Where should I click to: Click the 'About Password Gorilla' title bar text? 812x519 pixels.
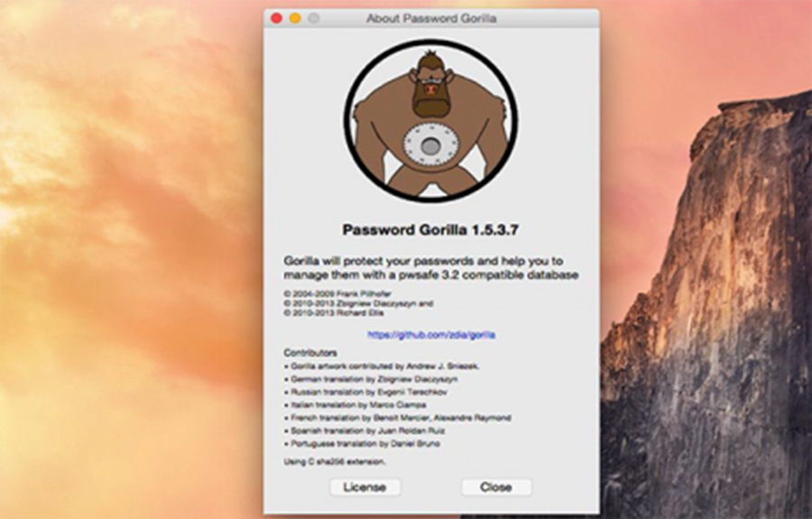(x=431, y=19)
